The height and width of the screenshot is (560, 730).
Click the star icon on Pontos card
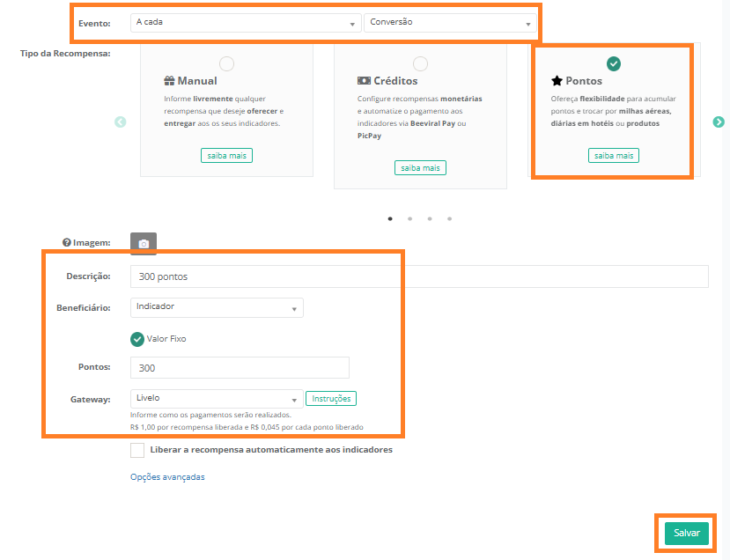[557, 81]
